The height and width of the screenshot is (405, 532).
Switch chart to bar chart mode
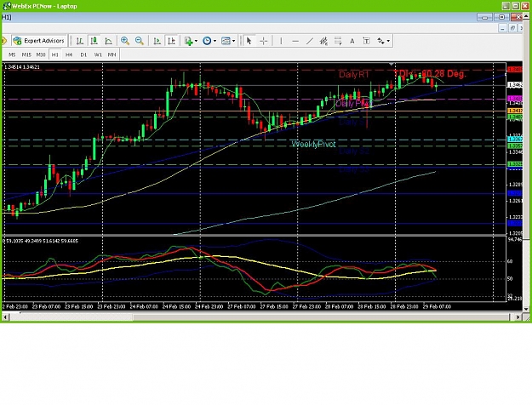point(80,41)
